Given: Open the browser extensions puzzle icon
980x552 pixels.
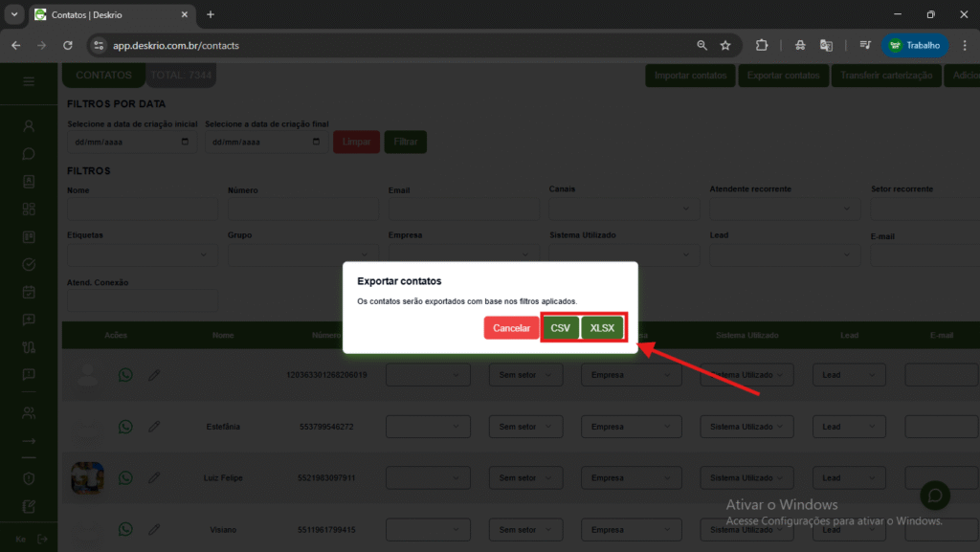Looking at the screenshot, I should [761, 46].
